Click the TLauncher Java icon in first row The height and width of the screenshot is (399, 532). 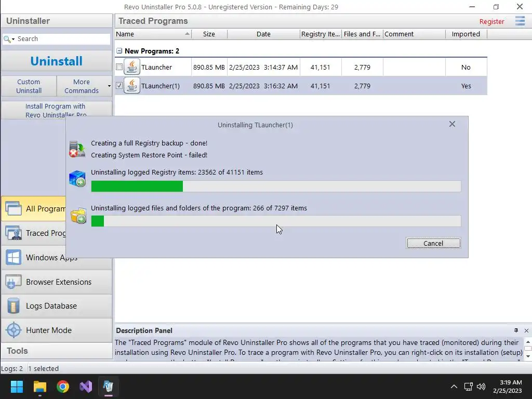pos(131,67)
